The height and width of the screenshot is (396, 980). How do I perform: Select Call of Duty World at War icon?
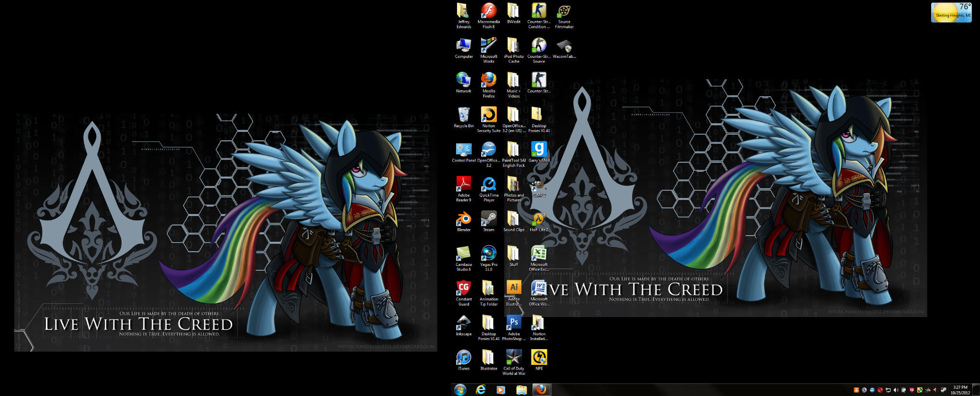click(513, 363)
